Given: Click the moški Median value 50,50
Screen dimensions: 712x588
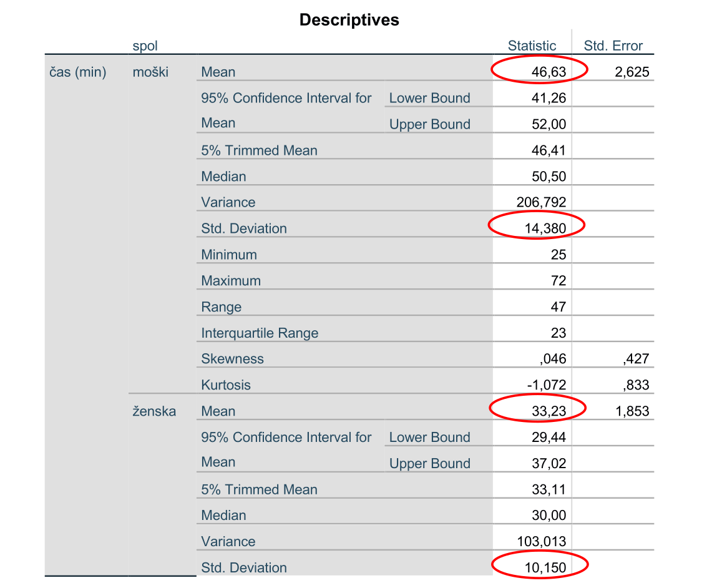Looking at the screenshot, I should 549,176.
